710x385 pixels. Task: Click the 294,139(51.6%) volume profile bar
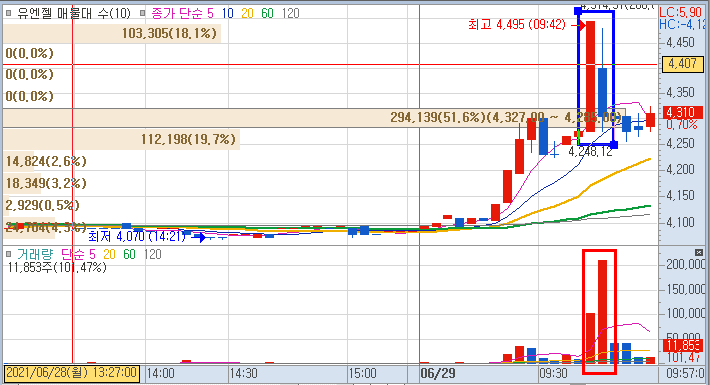coord(313,118)
